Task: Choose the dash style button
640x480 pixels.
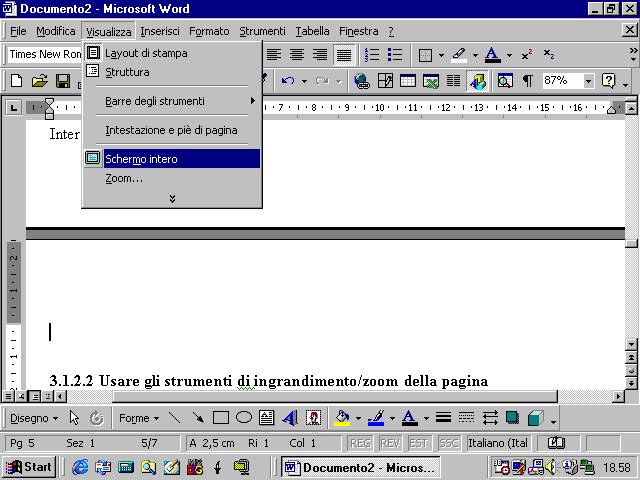Action: [x=466, y=418]
